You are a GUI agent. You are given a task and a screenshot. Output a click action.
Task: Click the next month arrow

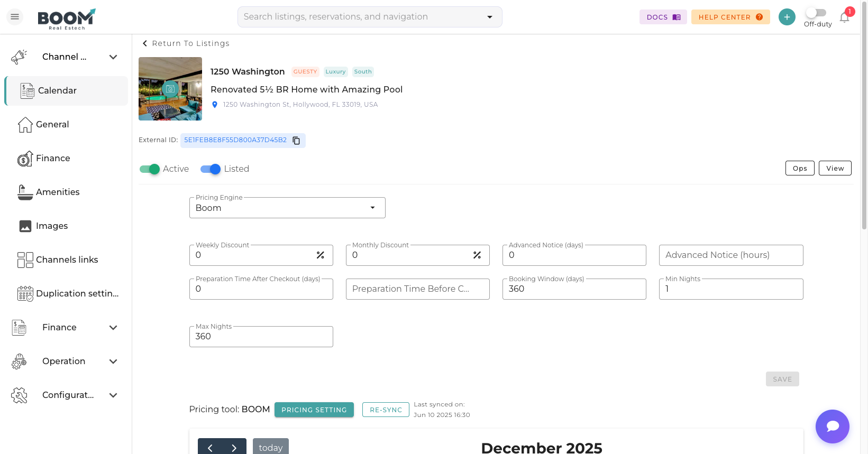pyautogui.click(x=234, y=448)
